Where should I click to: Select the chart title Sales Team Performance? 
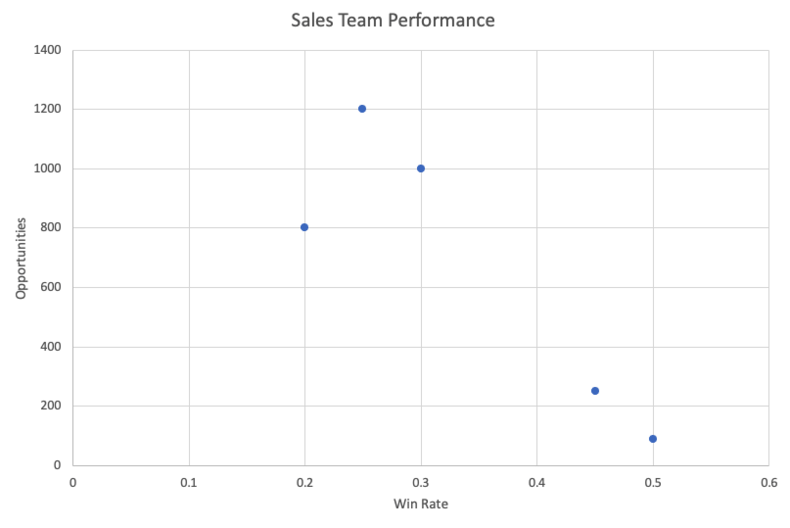(393, 20)
